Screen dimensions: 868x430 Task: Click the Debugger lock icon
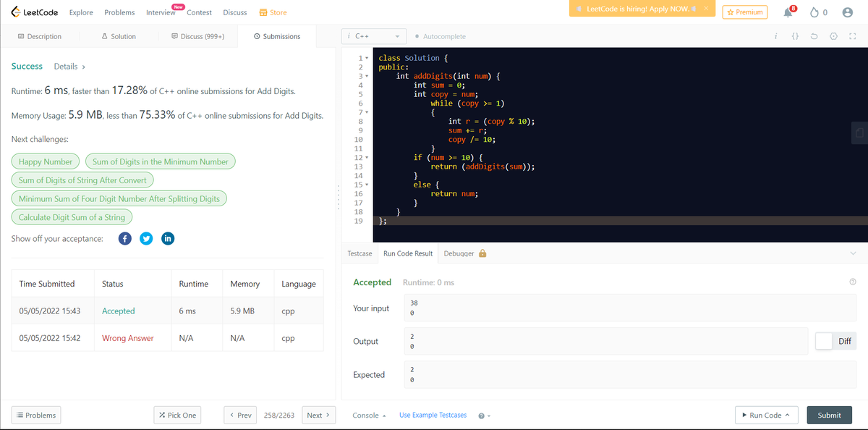click(x=482, y=253)
